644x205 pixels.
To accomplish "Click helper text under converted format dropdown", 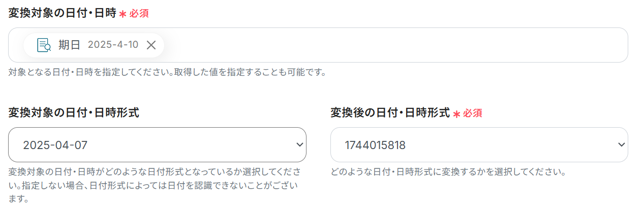I will point(448,171).
